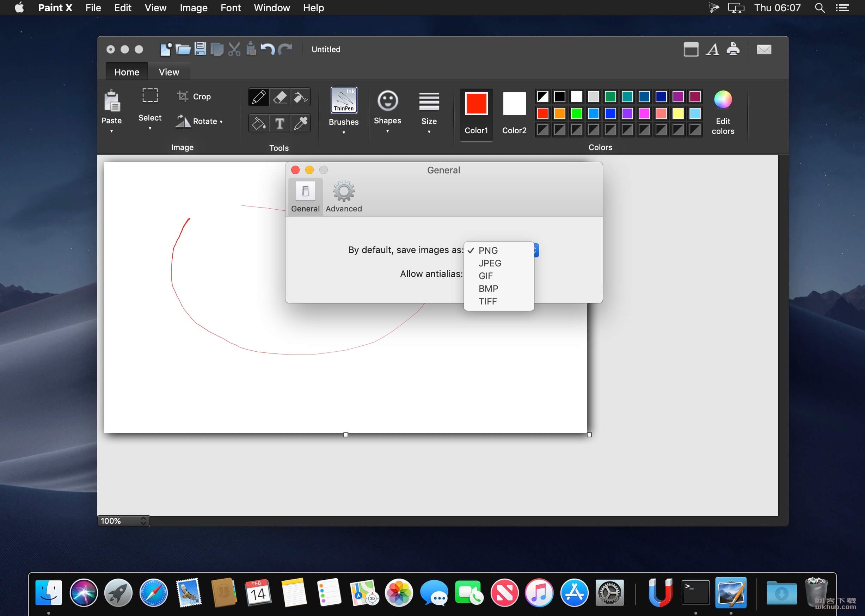Open the File menu
The width and height of the screenshot is (865, 616).
tap(93, 8)
